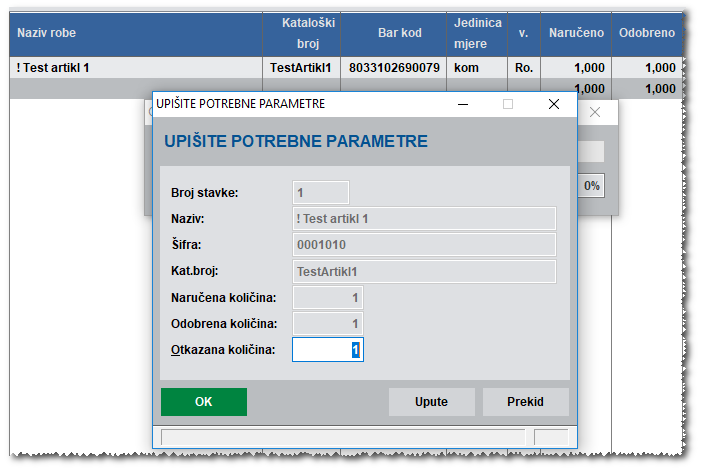Viewport: 704px width, 474px height.
Task: Minimize the UPIŠITE POTREBNE PARAMETRE dialog
Action: [462, 104]
